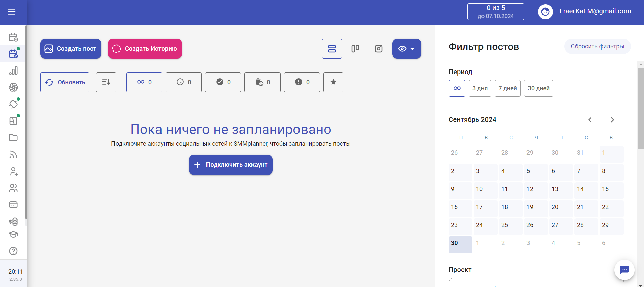The width and height of the screenshot is (644, 287).
Task: Select the 3 дня period
Action: (x=480, y=88)
